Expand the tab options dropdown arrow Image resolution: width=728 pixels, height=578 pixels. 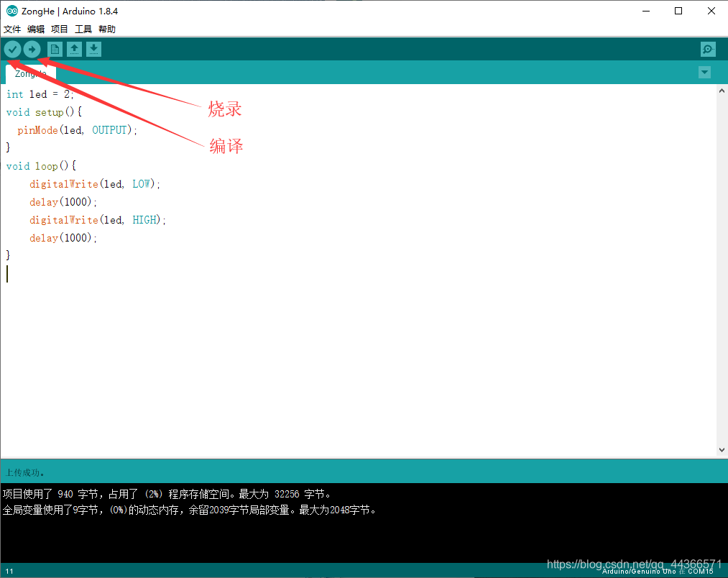[704, 73]
